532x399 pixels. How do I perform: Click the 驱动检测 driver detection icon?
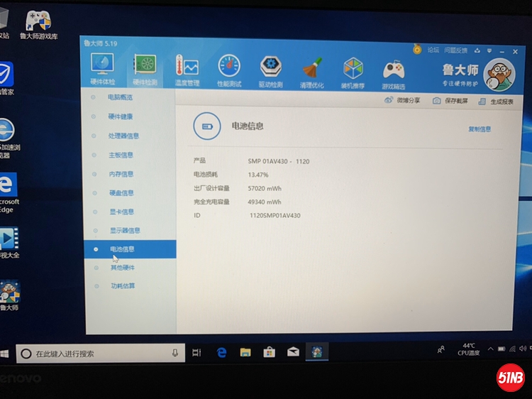pyautogui.click(x=270, y=70)
